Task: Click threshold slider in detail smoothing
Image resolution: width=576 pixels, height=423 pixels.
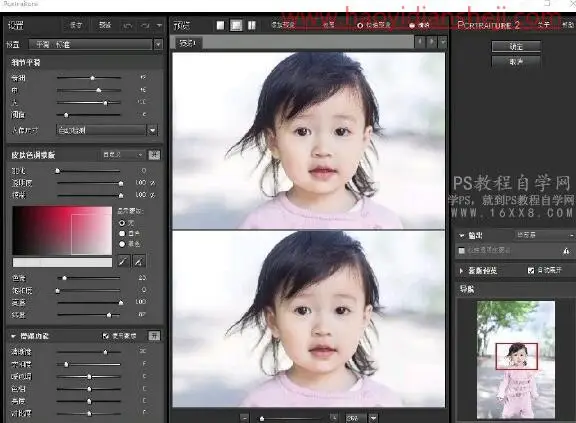Action: coord(89,115)
